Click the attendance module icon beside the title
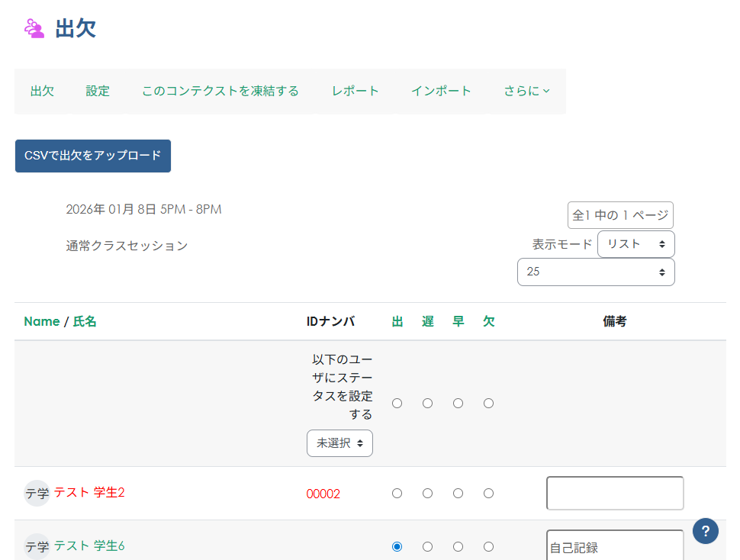The image size is (740, 560). (34, 28)
